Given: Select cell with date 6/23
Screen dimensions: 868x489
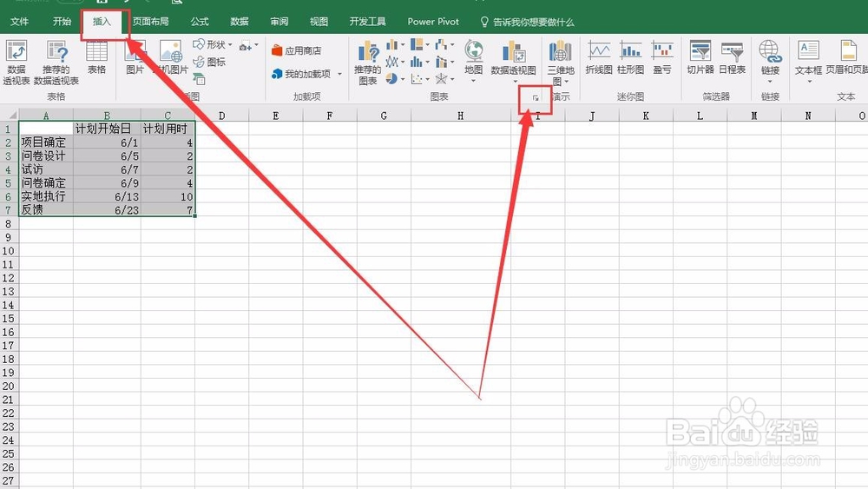Looking at the screenshot, I should [107, 210].
